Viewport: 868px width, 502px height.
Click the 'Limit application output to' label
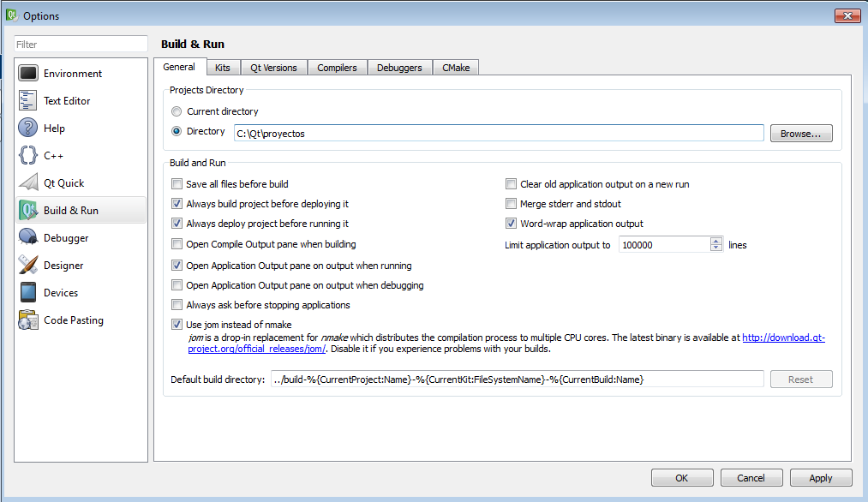pos(558,245)
